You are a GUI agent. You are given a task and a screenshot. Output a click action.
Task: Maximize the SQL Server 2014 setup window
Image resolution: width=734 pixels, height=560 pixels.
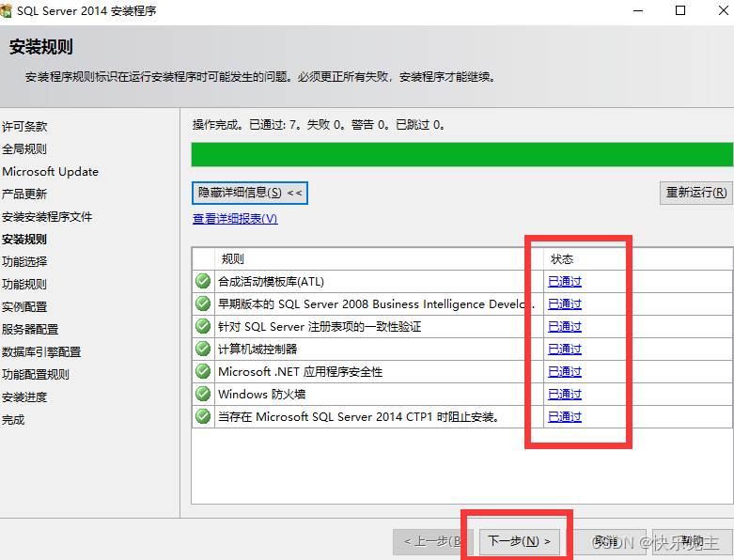click(x=680, y=10)
